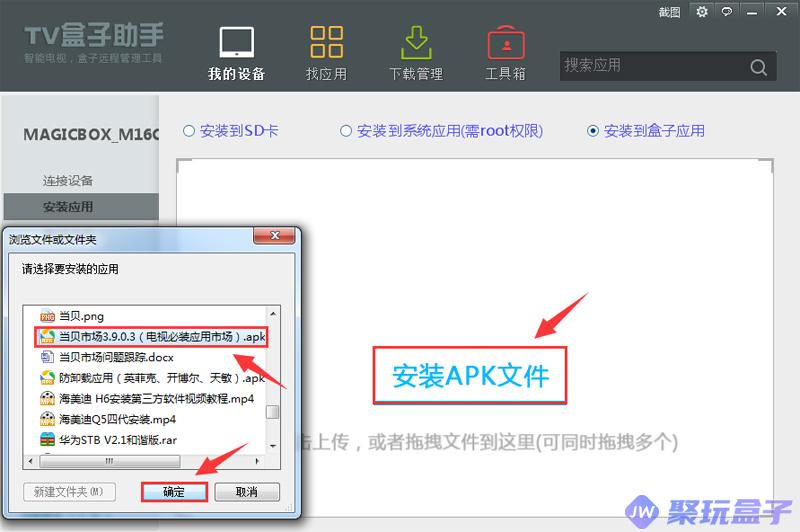This screenshot has width=800, height=532.
Task: Open the feedback speech bubble icon
Action: pyautogui.click(x=727, y=11)
